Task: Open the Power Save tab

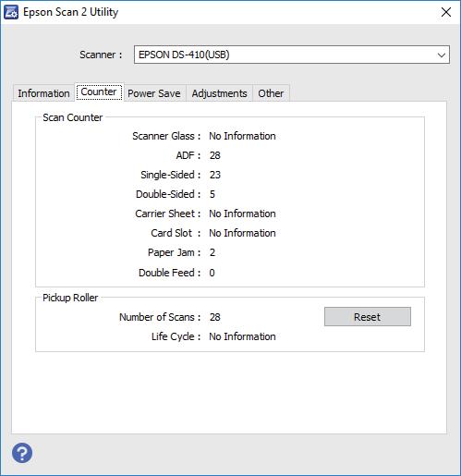Action: pos(154,93)
